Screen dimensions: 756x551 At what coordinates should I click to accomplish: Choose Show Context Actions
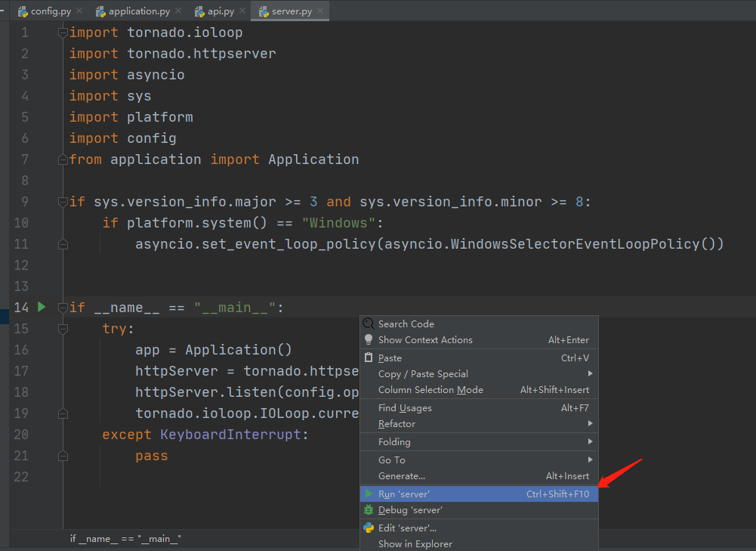tap(479, 339)
